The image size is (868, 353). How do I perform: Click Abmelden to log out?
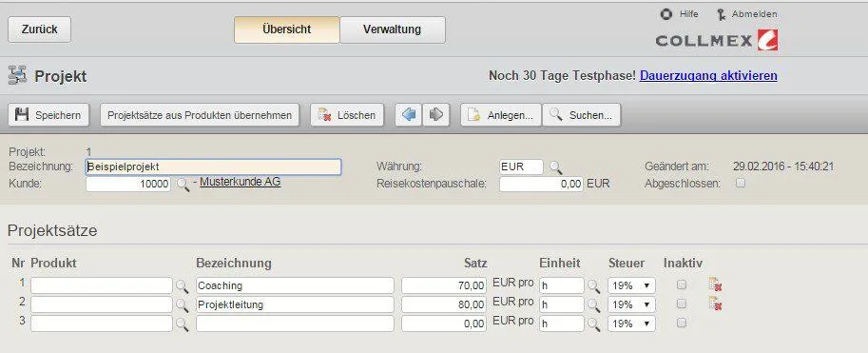click(747, 14)
